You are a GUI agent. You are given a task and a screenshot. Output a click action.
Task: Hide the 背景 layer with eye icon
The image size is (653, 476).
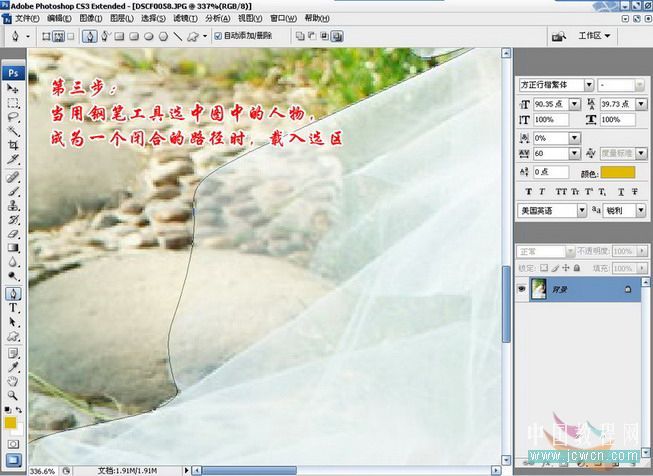(520, 288)
